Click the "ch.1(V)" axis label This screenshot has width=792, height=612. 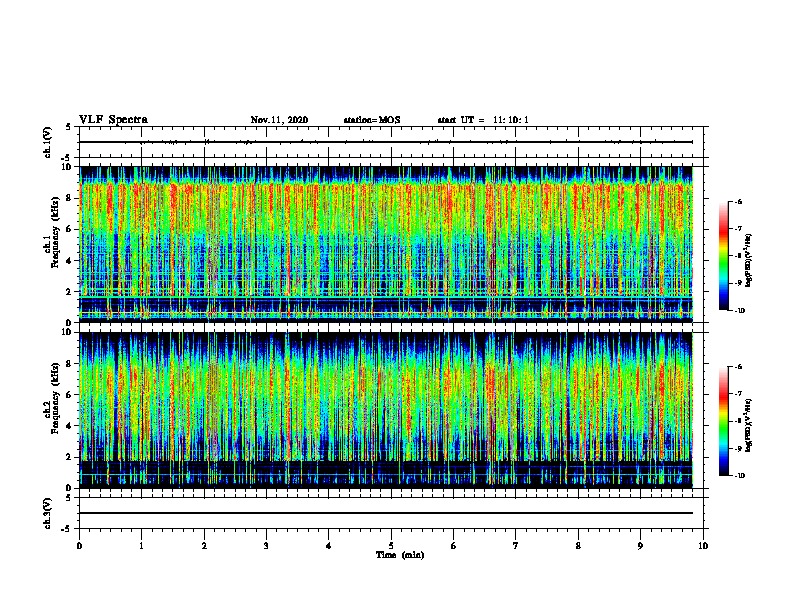[x=48, y=142]
